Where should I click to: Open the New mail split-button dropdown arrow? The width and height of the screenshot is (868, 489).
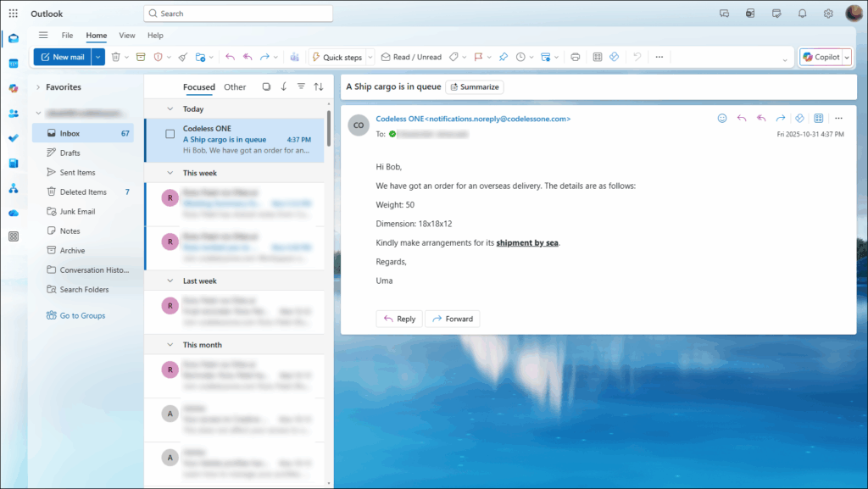(x=97, y=57)
